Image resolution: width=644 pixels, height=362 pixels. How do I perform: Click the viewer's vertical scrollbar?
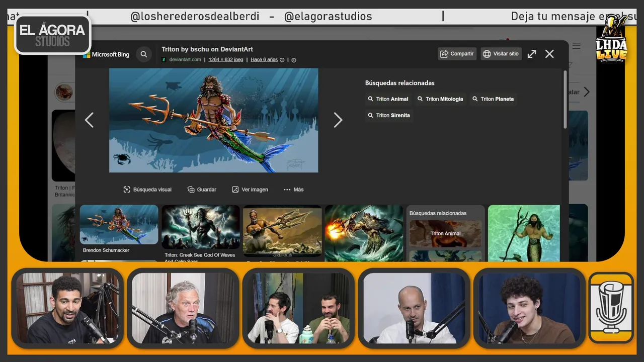coord(565,99)
